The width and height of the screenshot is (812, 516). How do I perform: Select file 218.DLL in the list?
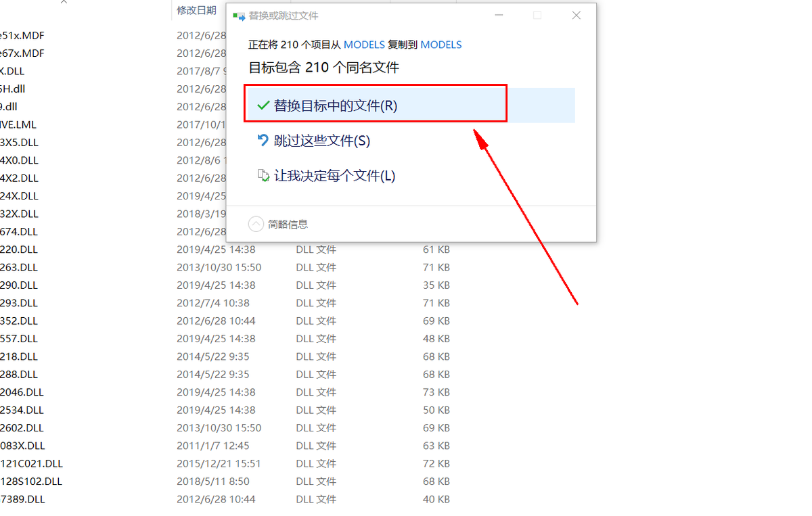pyautogui.click(x=19, y=356)
